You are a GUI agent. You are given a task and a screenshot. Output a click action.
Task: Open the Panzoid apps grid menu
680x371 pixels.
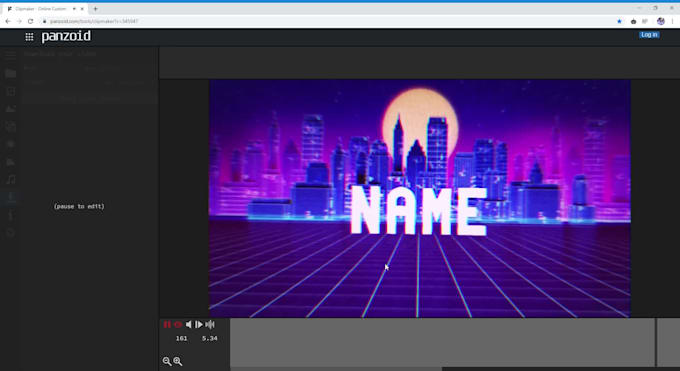tap(29, 37)
